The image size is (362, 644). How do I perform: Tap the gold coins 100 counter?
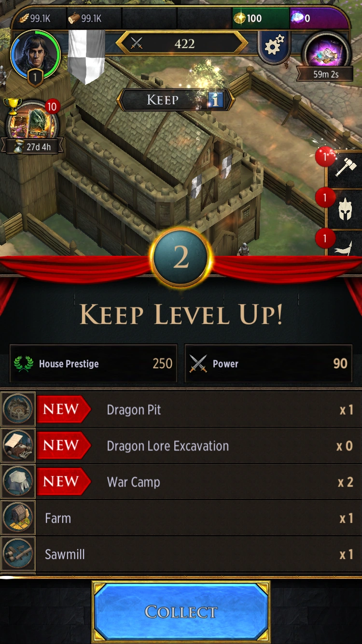261,18
